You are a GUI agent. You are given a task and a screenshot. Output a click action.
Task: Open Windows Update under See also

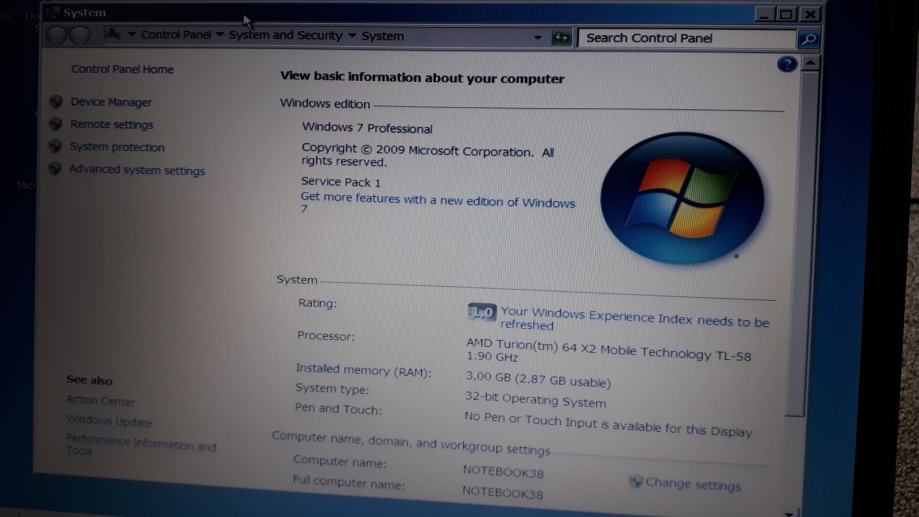click(x=109, y=421)
